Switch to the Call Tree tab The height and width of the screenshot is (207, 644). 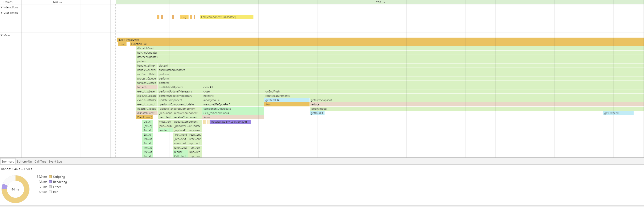tap(40, 162)
